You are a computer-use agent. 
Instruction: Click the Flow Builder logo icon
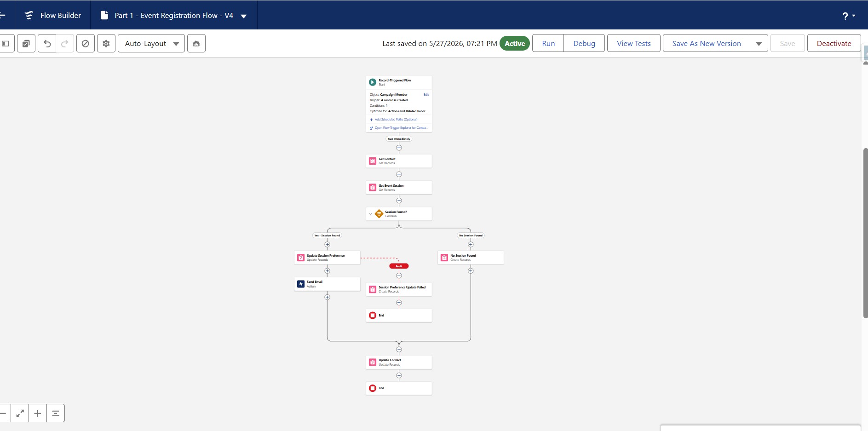pyautogui.click(x=29, y=15)
